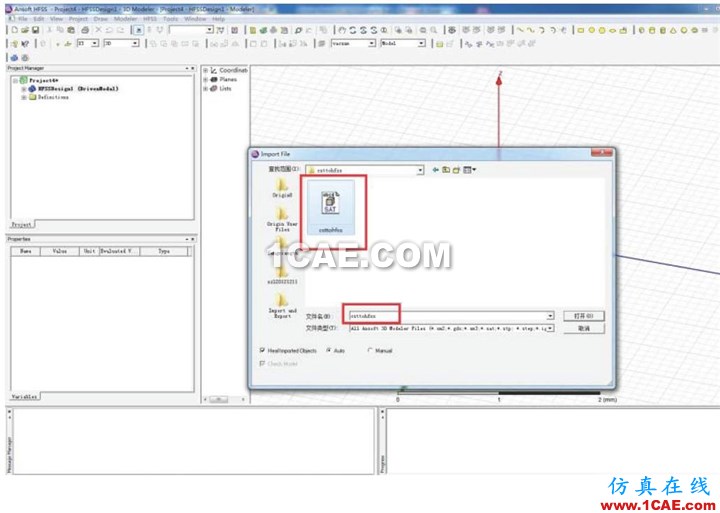Open the 3D movement mode dropdown
The height and width of the screenshot is (513, 720).
(135, 44)
